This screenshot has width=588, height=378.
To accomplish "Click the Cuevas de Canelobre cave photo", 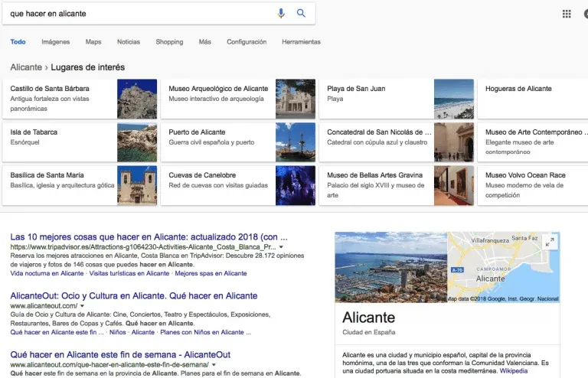I will [296, 185].
